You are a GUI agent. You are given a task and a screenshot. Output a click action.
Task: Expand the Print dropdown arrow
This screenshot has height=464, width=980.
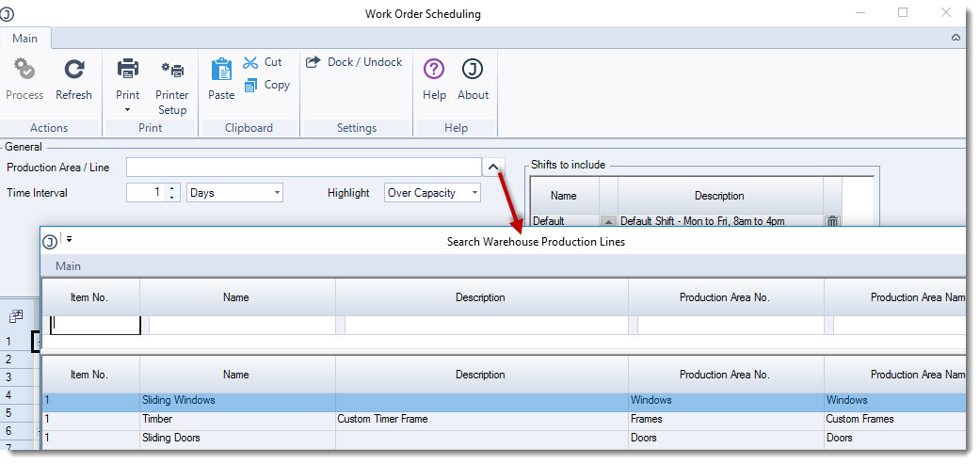click(x=127, y=110)
